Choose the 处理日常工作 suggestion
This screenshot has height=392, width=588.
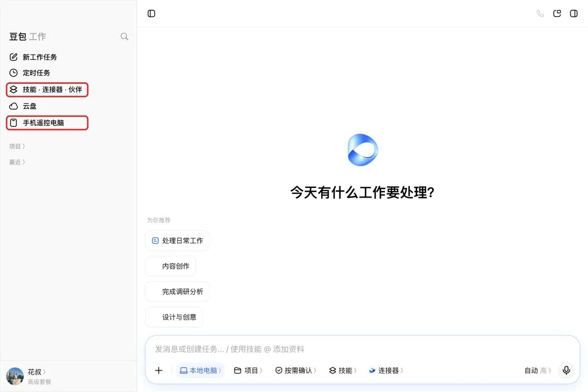click(177, 241)
